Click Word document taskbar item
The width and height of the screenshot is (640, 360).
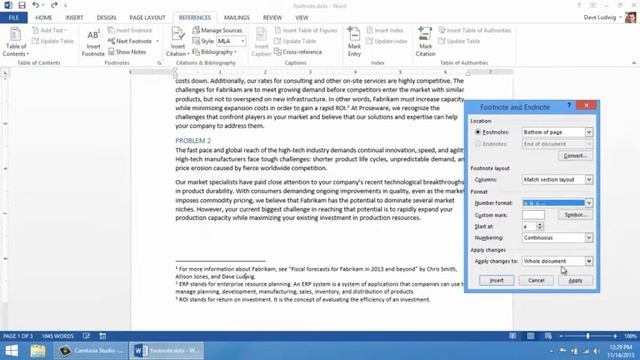pyautogui.click(x=167, y=351)
